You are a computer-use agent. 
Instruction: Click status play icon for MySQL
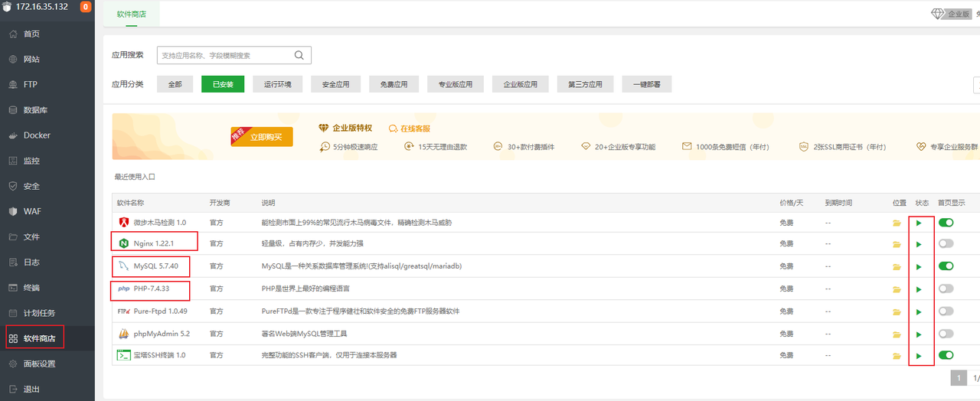[x=919, y=267]
